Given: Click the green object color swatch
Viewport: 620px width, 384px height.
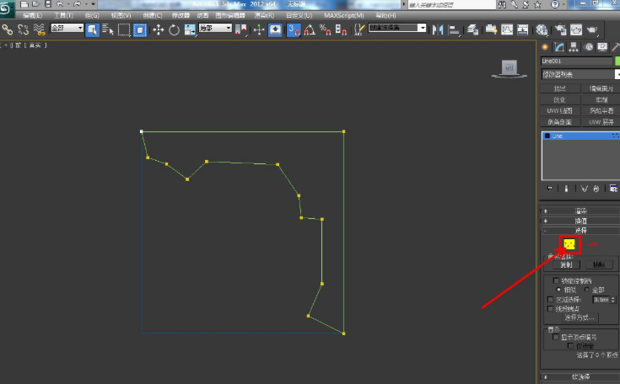Looking at the screenshot, I should [617, 61].
